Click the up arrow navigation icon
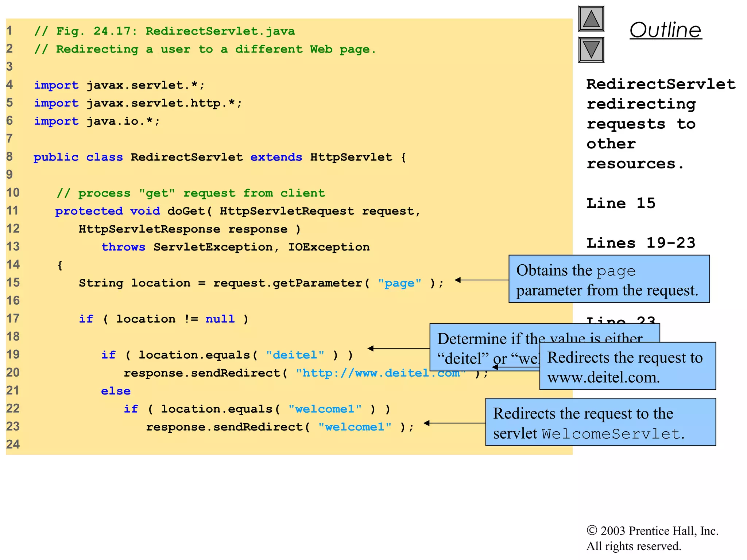Viewport: 747px width, 560px height. pyautogui.click(x=591, y=19)
